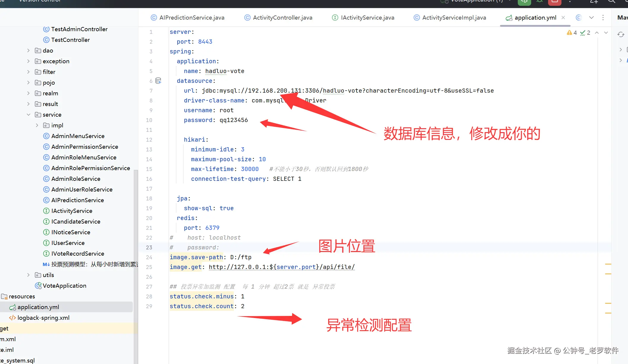Click the impl package folder icon

click(46, 125)
